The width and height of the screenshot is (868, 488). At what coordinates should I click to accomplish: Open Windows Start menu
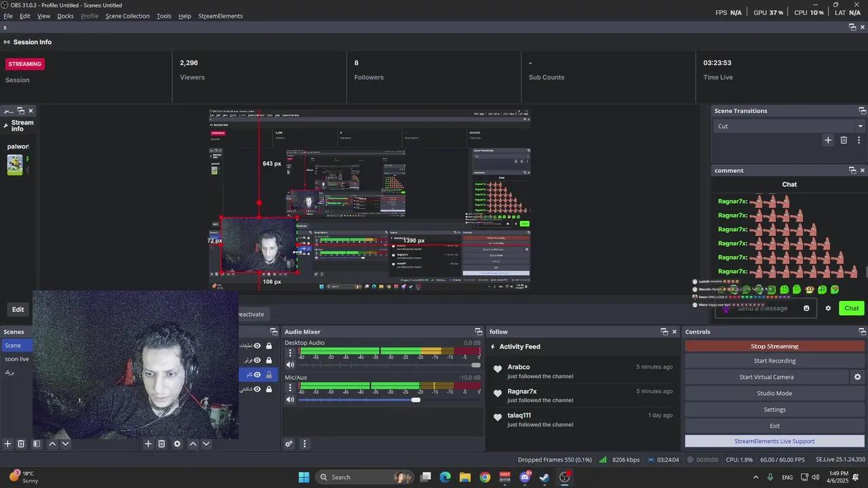(304, 477)
